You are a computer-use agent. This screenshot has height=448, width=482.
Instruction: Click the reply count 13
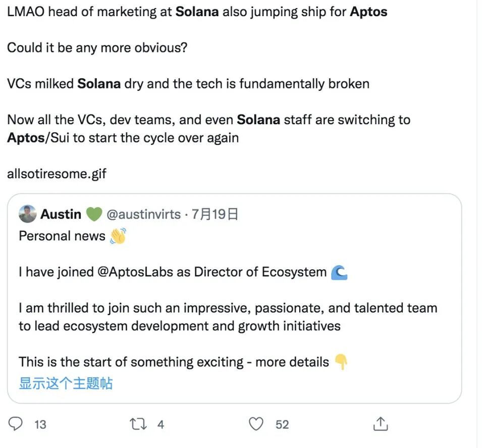40,424
